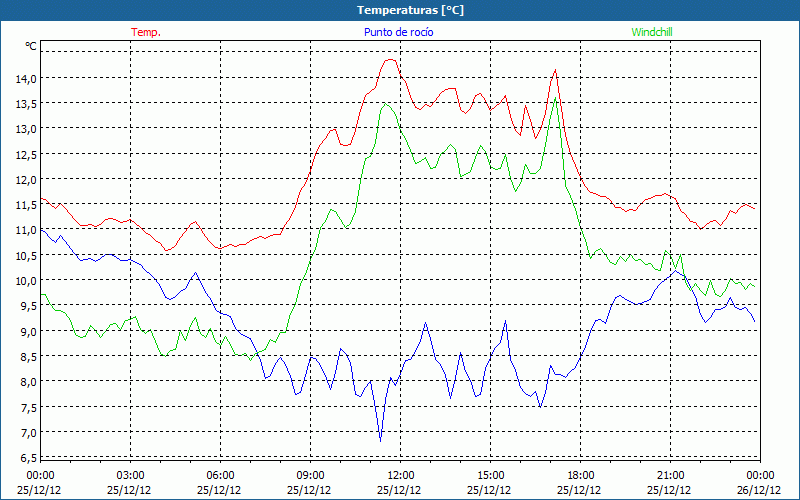Click the 06:00 time axis label

[220, 476]
